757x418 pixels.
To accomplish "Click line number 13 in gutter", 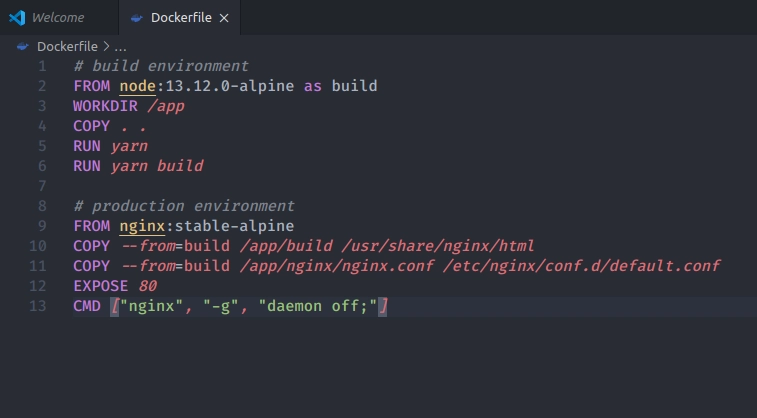I will point(38,306).
